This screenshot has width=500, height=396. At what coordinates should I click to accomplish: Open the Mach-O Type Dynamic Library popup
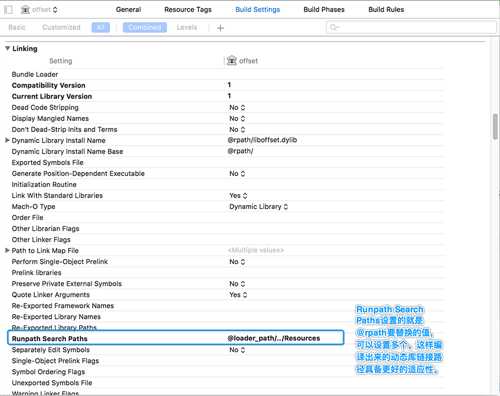coord(258,207)
